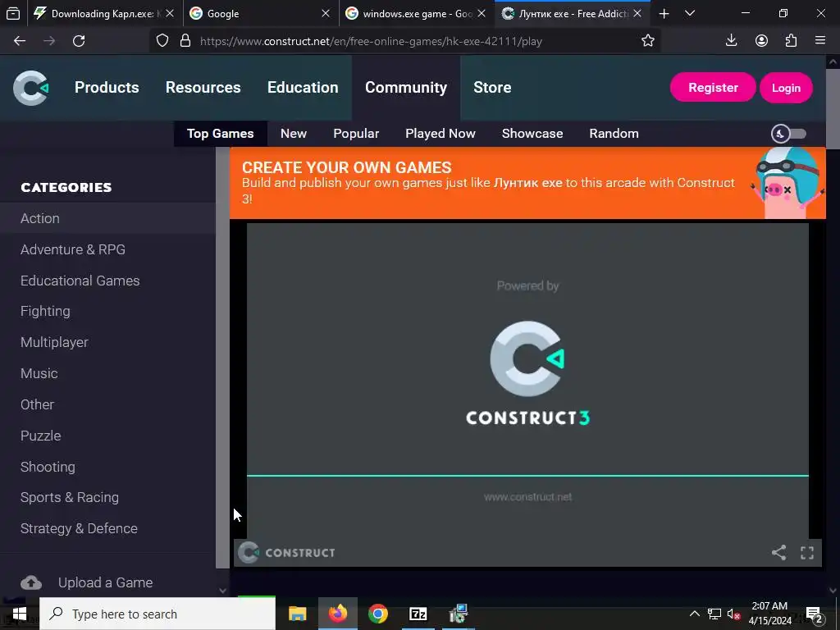Bookmark this page with the star icon
Screen dimensions: 840x630
648,41
